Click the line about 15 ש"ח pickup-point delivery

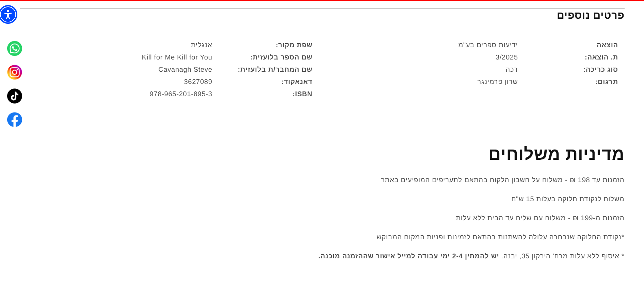point(567,199)
